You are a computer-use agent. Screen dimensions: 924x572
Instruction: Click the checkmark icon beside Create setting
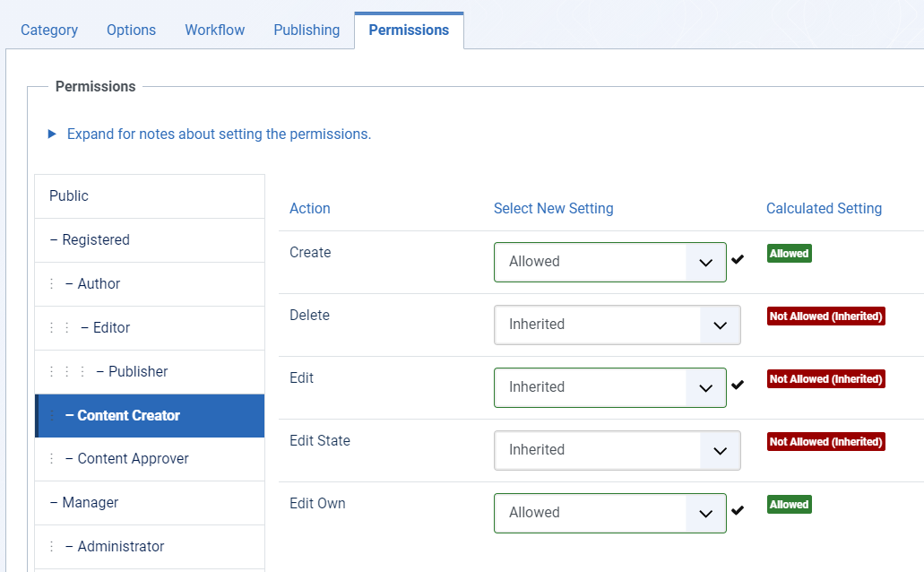(738, 260)
